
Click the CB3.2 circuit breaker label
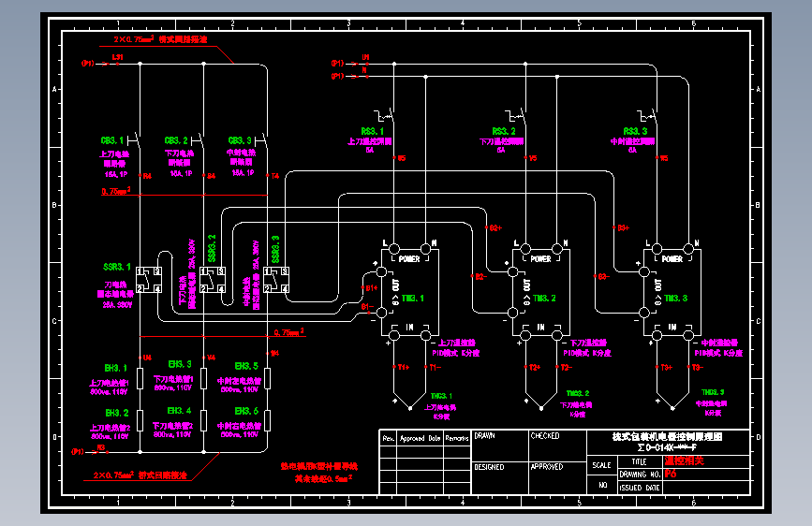(x=176, y=140)
